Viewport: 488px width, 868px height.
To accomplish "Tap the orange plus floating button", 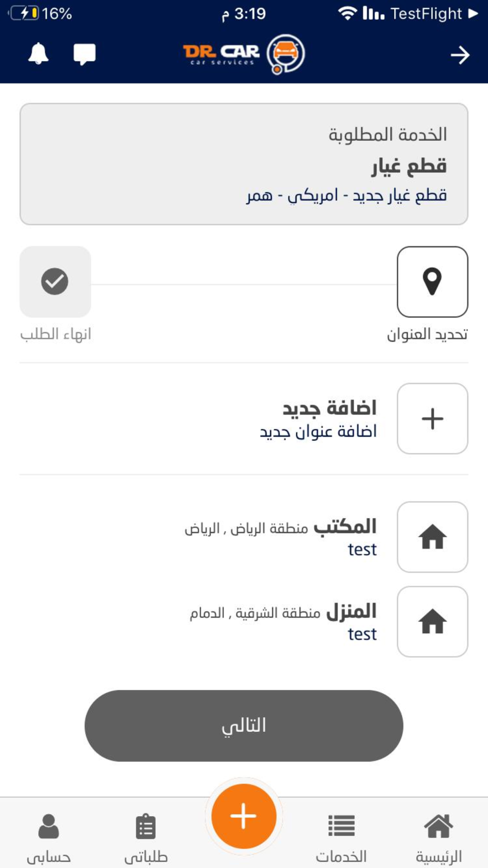I will 244,816.
